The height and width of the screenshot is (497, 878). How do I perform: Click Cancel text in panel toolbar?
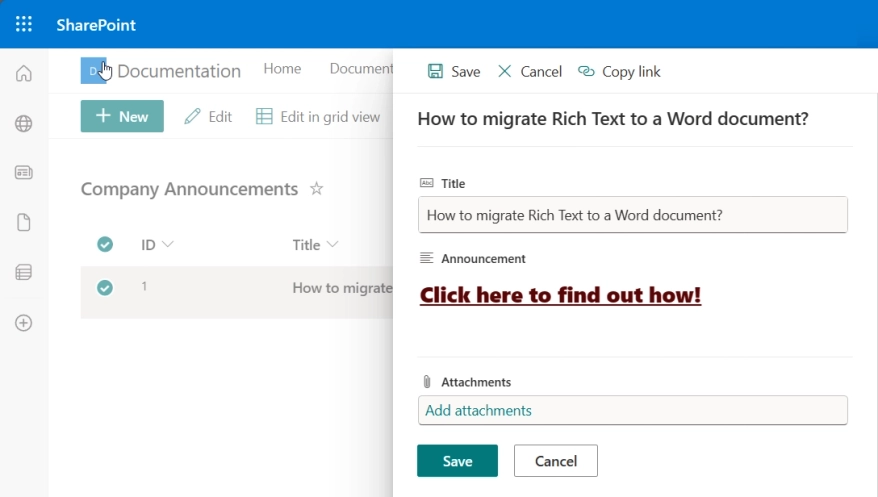coord(541,72)
